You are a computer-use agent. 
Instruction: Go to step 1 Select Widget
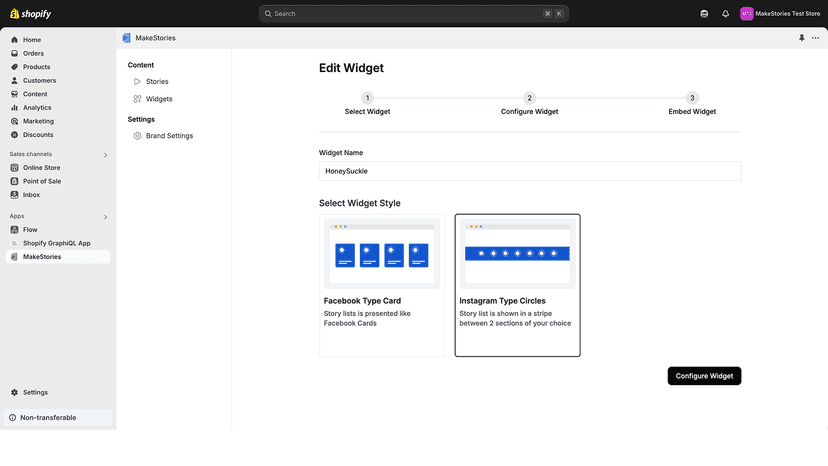pyautogui.click(x=368, y=104)
